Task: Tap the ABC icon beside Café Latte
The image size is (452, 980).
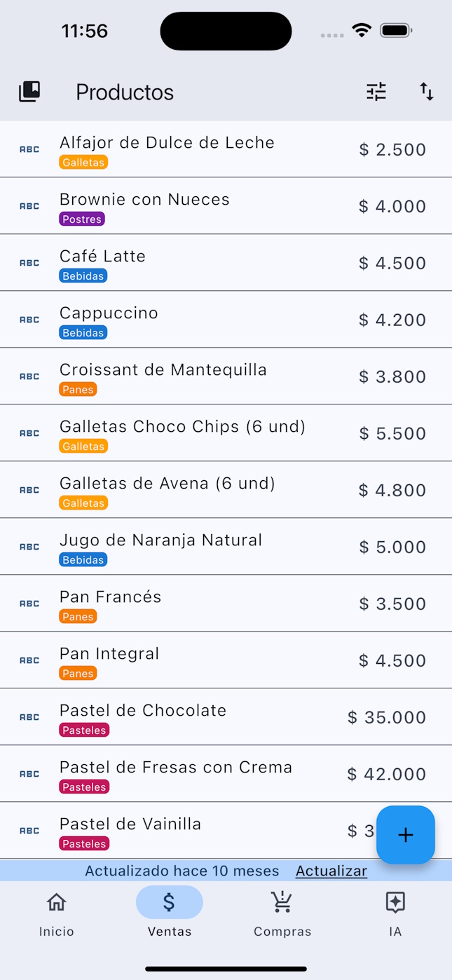Action: [x=29, y=263]
